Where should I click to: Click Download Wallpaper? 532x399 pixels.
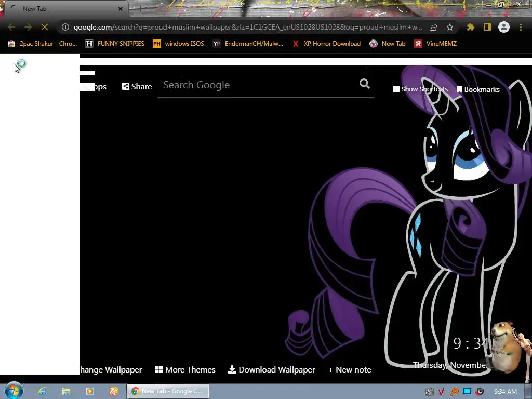pos(271,369)
